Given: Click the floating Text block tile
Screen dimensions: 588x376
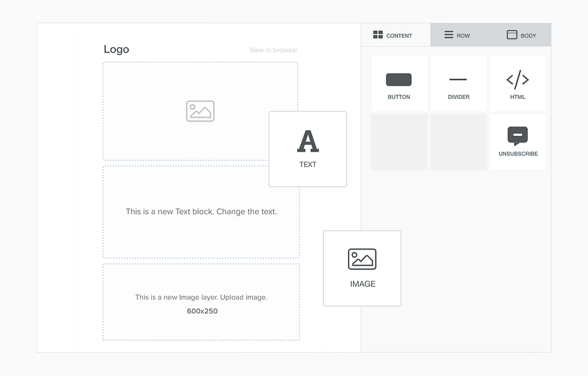Looking at the screenshot, I should (308, 149).
